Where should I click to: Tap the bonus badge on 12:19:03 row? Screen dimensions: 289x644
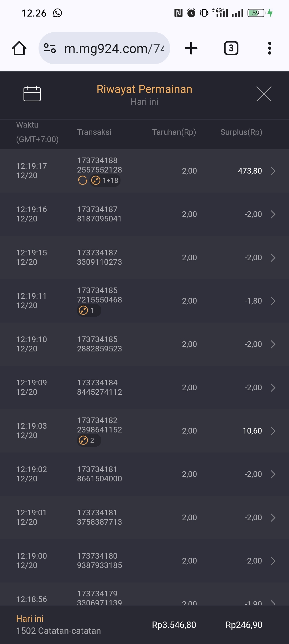(89, 440)
